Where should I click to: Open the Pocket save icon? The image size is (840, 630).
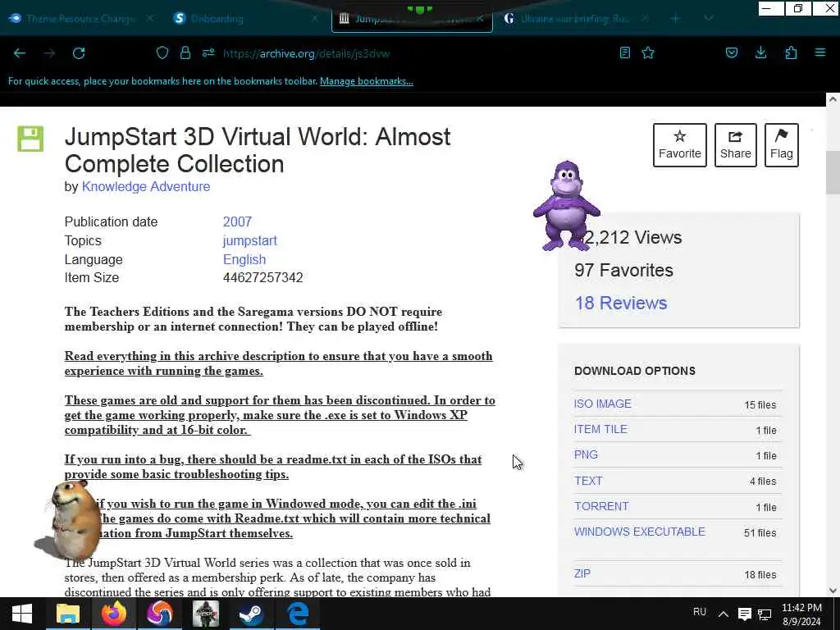click(x=731, y=52)
